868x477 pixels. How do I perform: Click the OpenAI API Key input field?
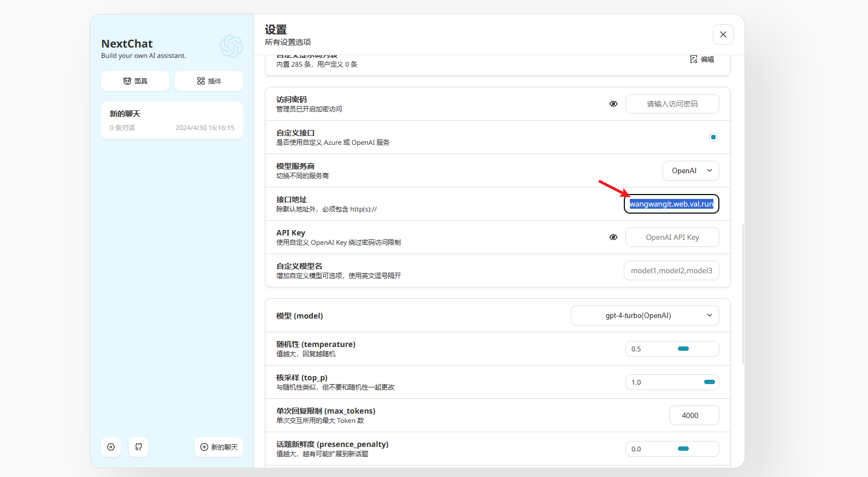pos(672,237)
